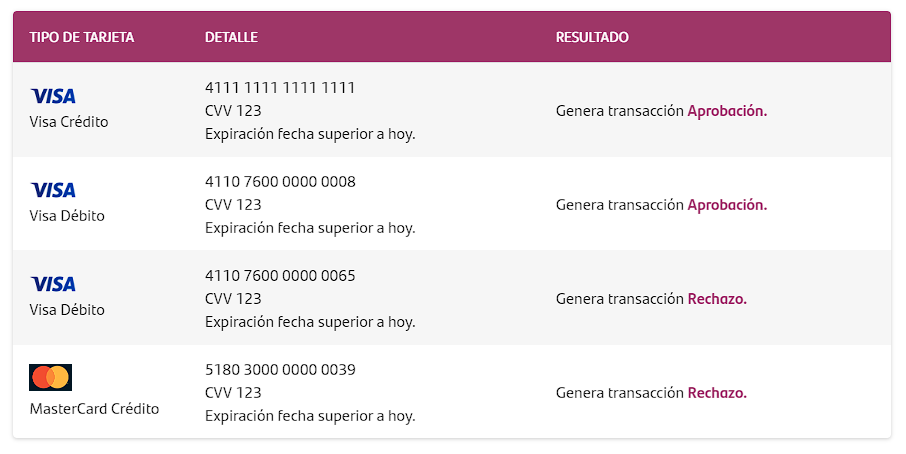Select card number 4111 1111 1111 1111
Viewport: 906px width, 454px height.
tap(280, 88)
